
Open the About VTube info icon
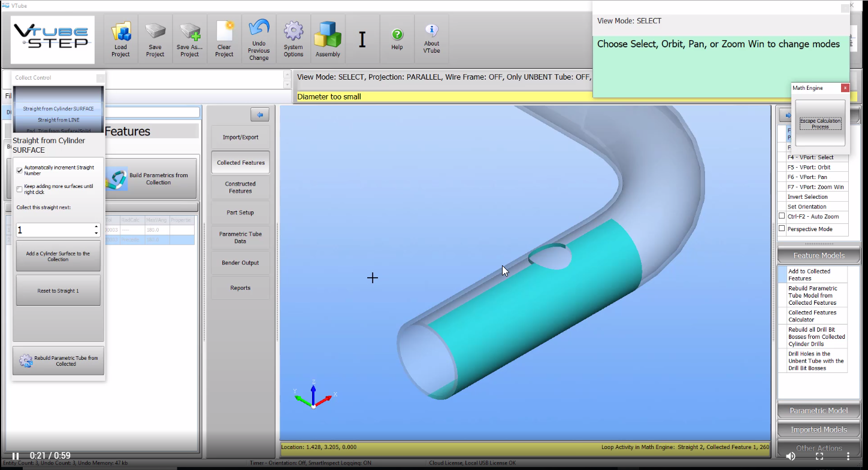(x=431, y=31)
